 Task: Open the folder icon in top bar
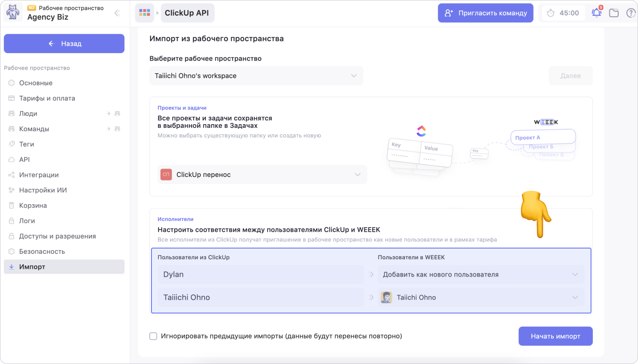[614, 13]
